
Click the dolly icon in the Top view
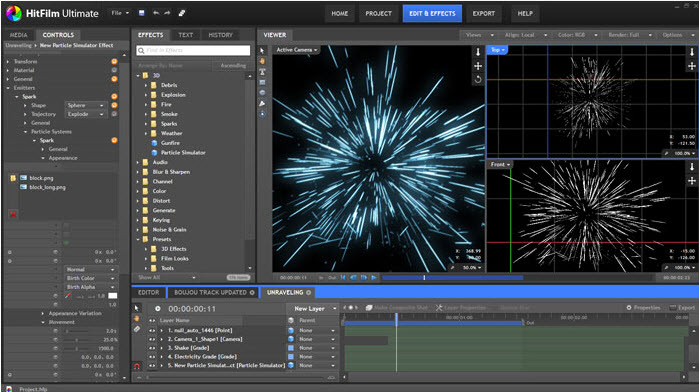pos(691,52)
